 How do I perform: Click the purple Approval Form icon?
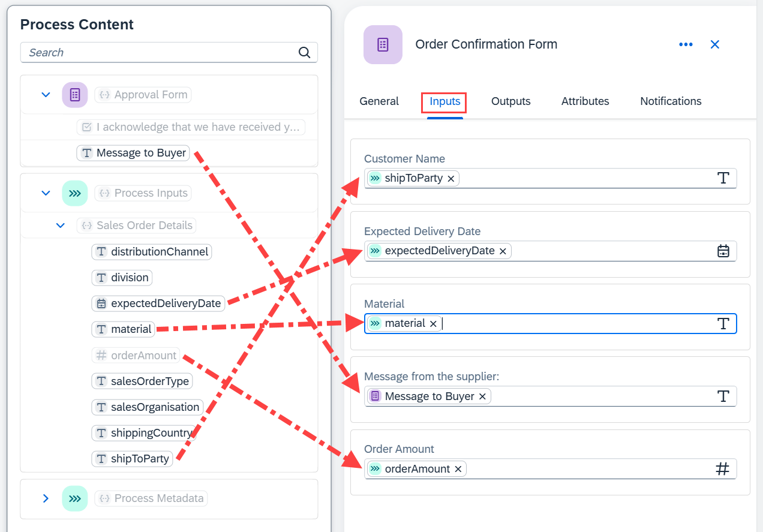tap(75, 95)
